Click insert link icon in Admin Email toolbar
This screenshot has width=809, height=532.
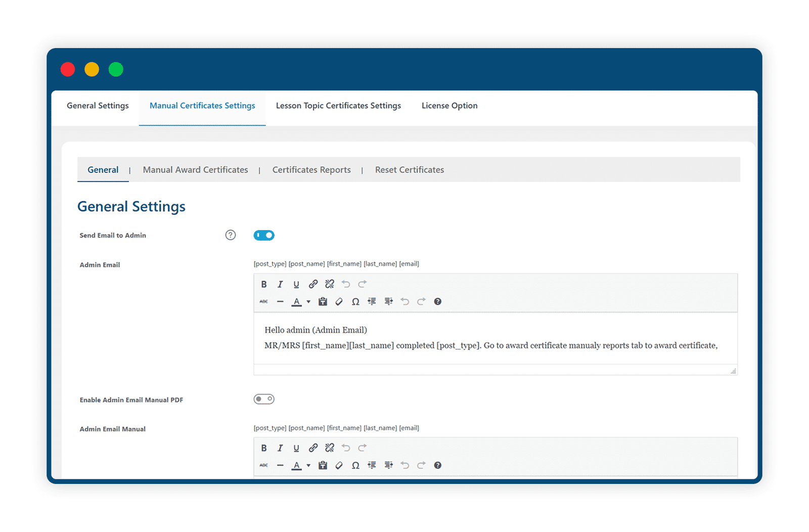tap(313, 284)
